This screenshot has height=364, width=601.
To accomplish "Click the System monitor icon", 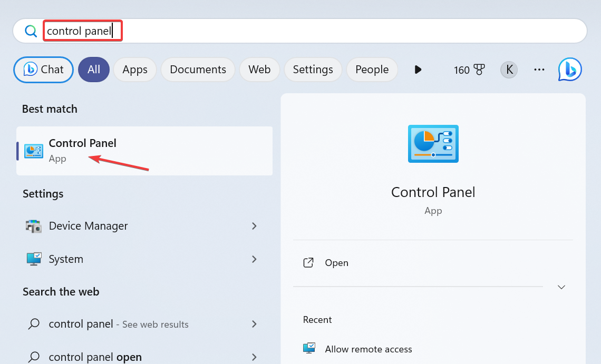I will pyautogui.click(x=34, y=259).
